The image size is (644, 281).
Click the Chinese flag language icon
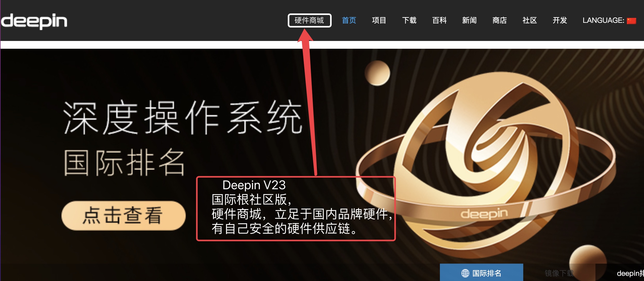pos(631,21)
